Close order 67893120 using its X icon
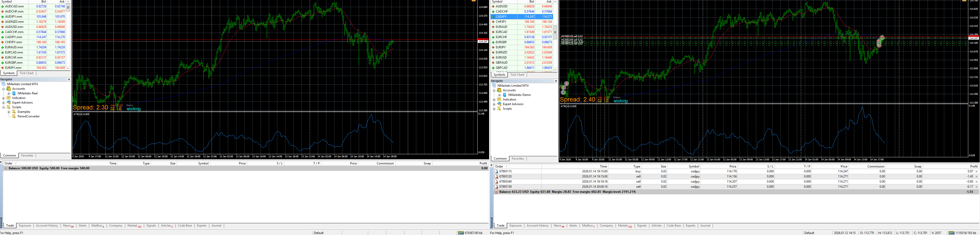 pos(977,177)
